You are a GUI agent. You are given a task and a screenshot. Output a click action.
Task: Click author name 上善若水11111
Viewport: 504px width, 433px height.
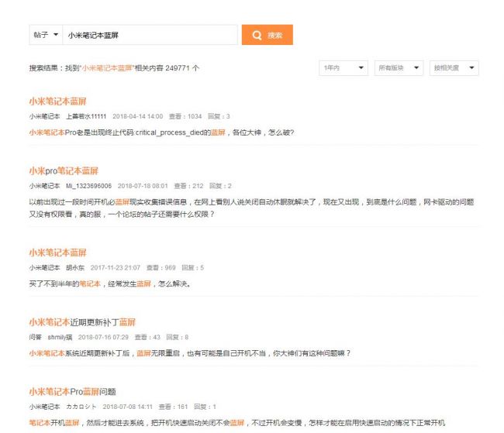point(86,116)
